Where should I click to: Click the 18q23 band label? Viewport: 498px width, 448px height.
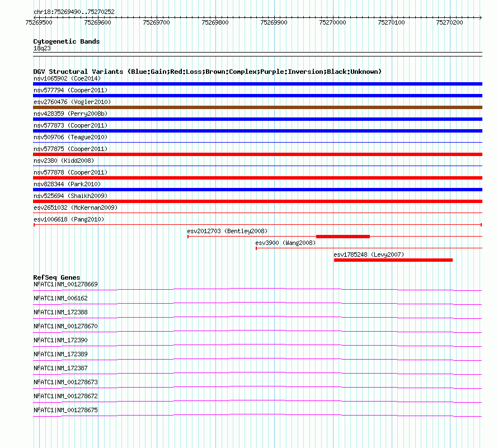[x=42, y=48]
